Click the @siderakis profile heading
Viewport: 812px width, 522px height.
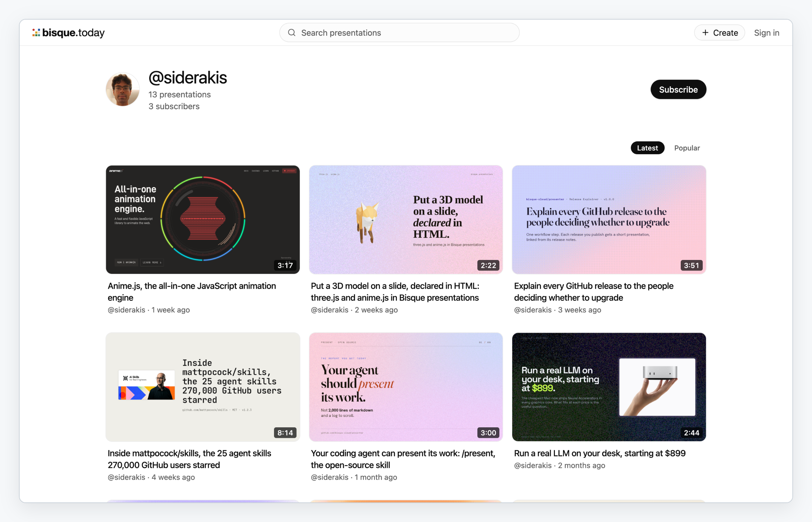[187, 78]
